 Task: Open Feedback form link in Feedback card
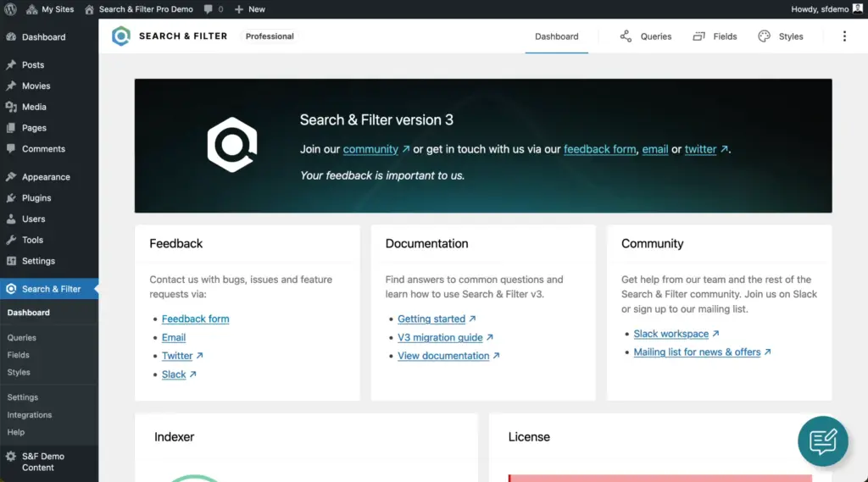point(196,319)
